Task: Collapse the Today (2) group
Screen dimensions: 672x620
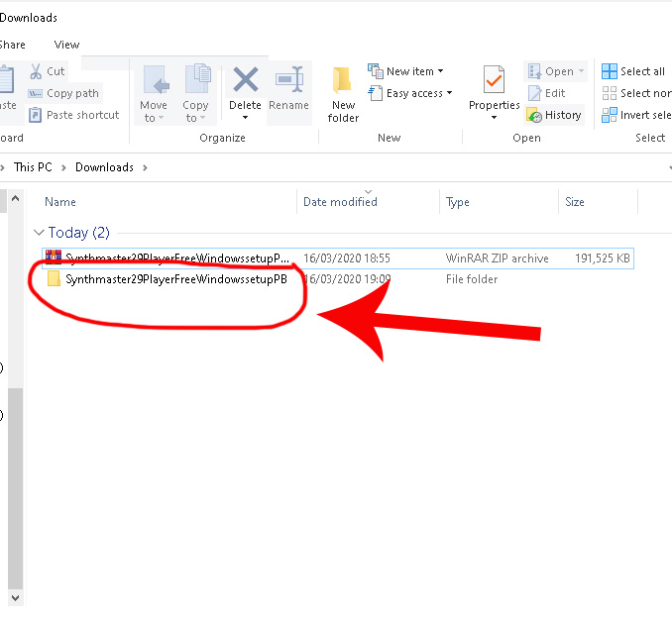Action: (39, 233)
